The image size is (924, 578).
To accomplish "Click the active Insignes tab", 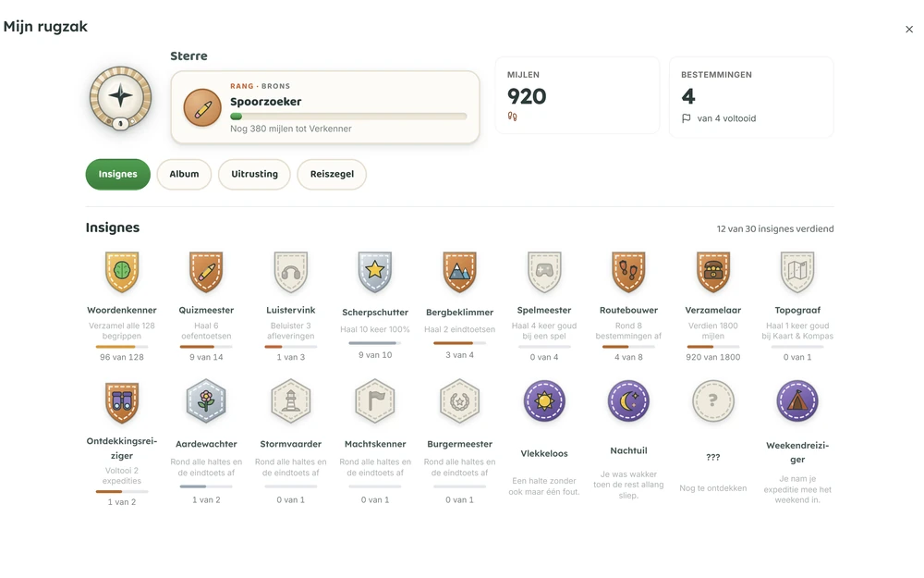I will pos(118,174).
